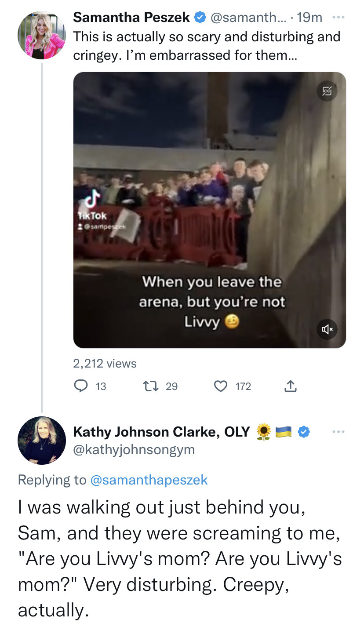Open Samantha Peszek's profile picture
This screenshot has height=634, width=364.
tap(41, 35)
